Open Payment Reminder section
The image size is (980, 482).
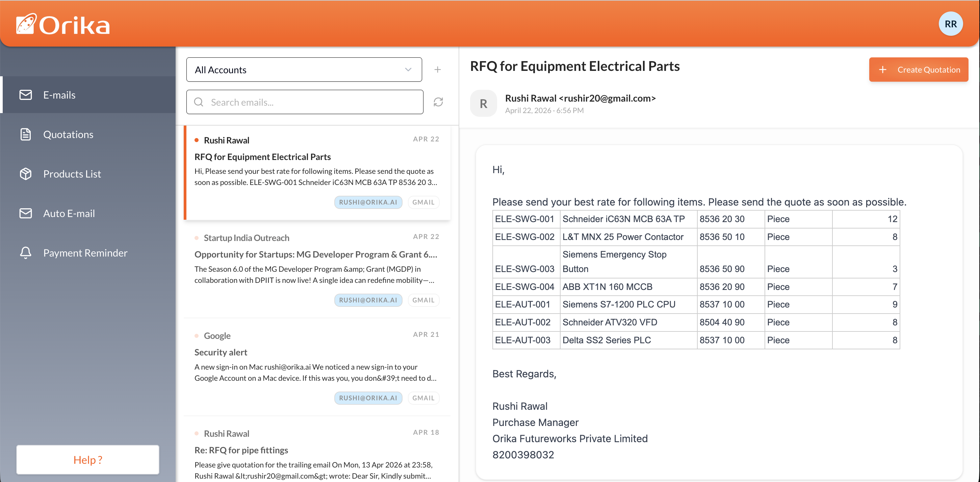coord(88,253)
